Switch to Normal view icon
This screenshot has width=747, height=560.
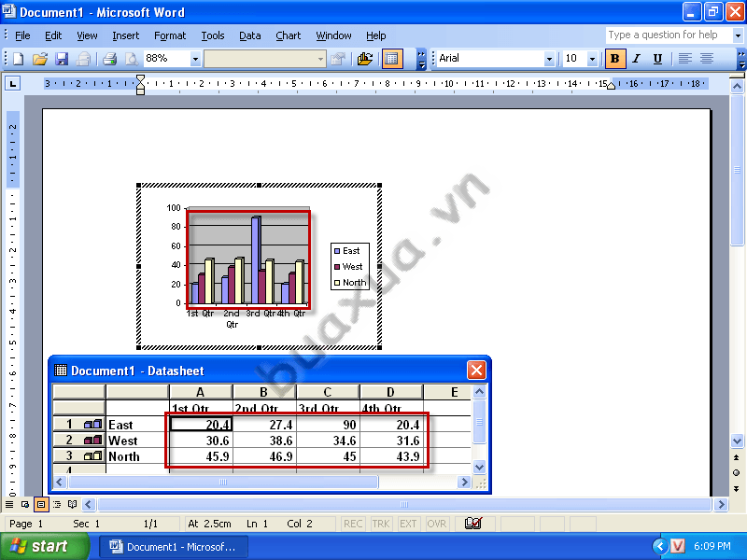(9, 504)
